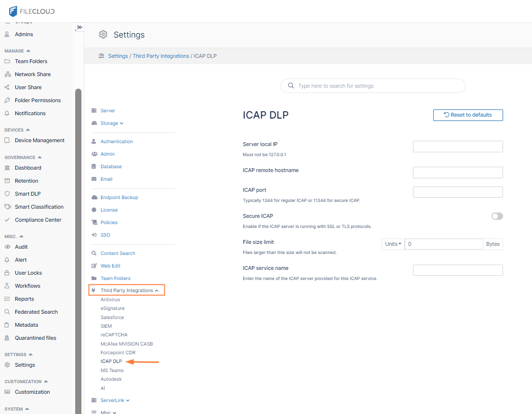Screen dimensions: 532x414
Task: Click the ICAP remote hostname field
Action: click(458, 173)
